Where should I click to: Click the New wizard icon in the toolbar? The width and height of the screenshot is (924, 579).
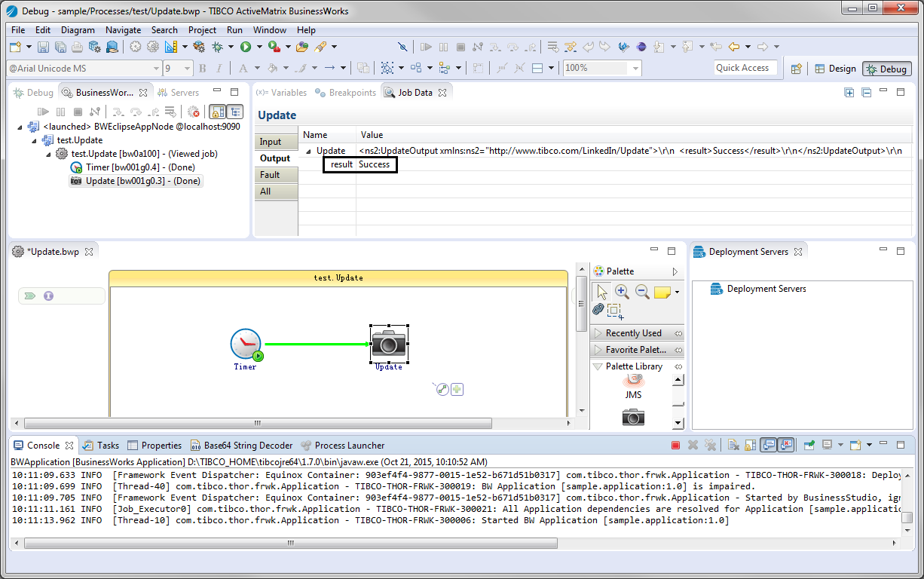pos(15,47)
